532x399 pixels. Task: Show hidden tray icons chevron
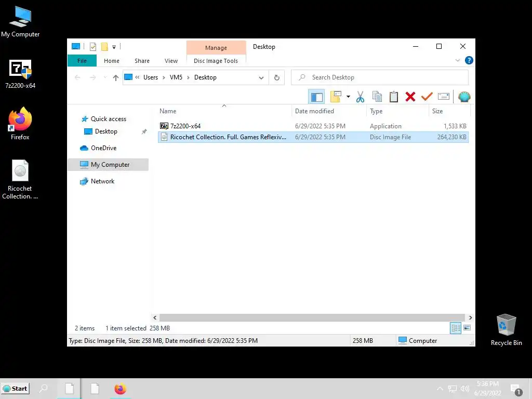[440, 389]
